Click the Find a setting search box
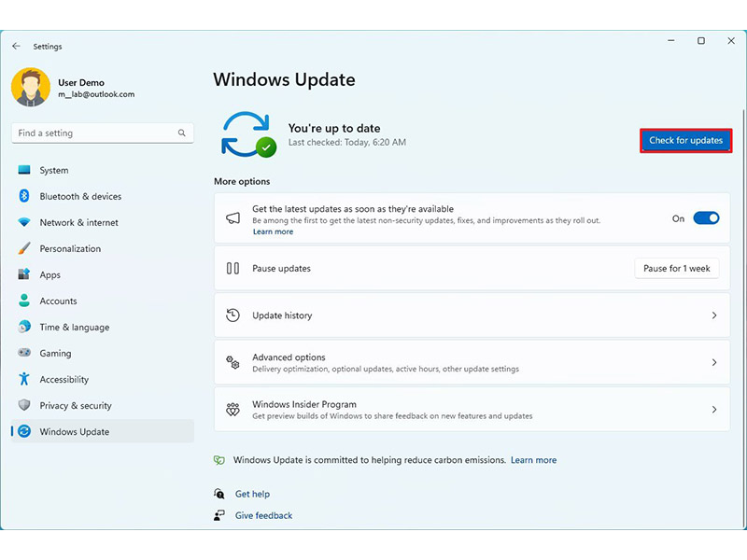The height and width of the screenshot is (560, 747). (x=103, y=133)
